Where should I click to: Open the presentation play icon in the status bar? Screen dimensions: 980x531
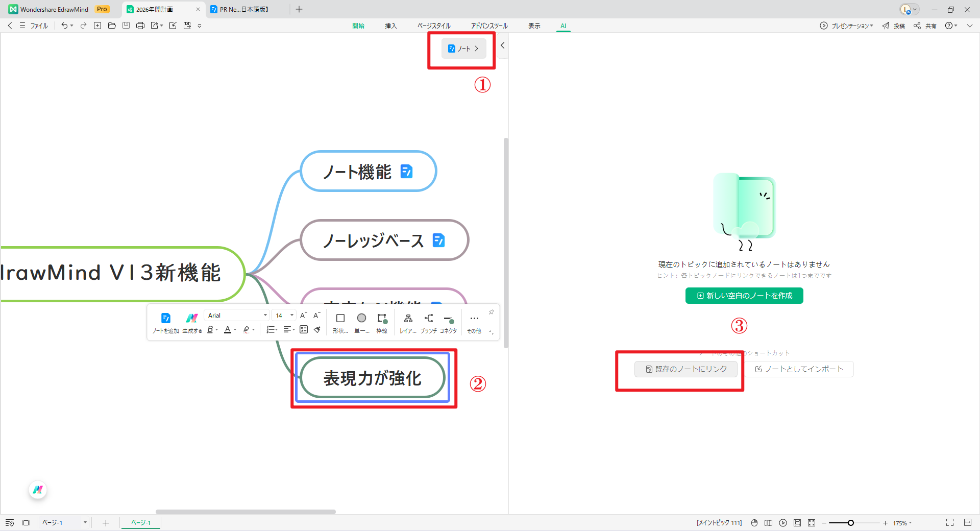point(783,522)
